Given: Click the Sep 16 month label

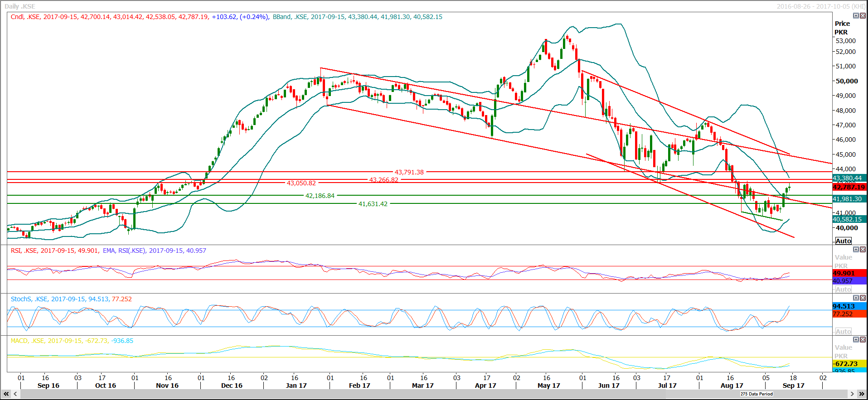Looking at the screenshot, I should tap(48, 386).
